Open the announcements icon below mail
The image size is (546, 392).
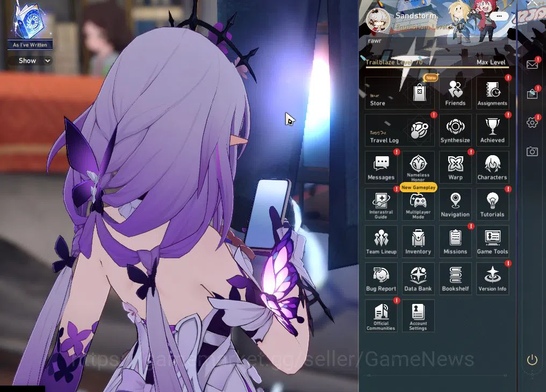coord(532,93)
